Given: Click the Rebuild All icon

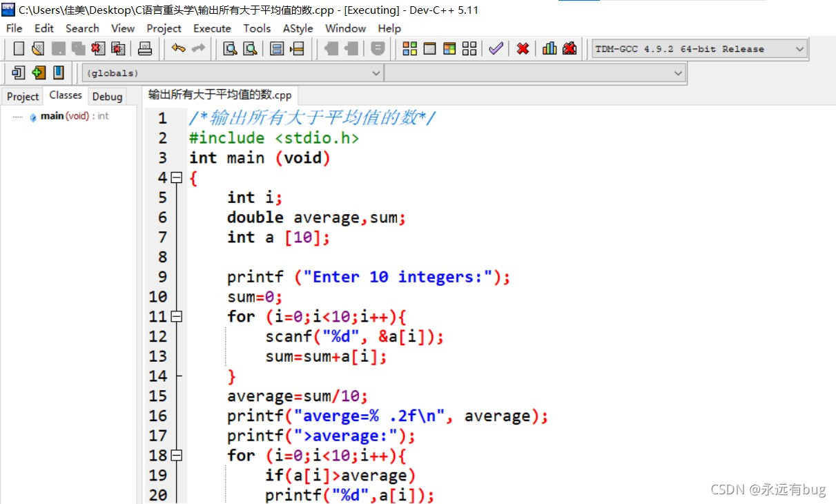Looking at the screenshot, I should click(x=469, y=48).
